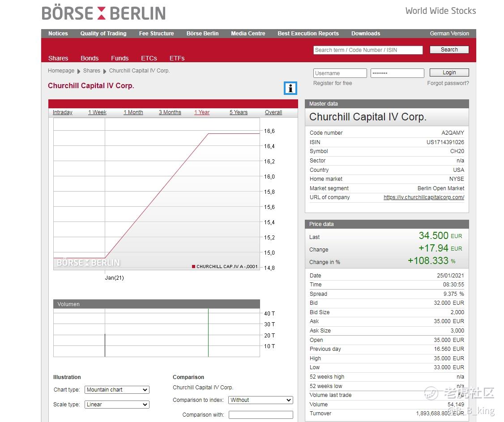Click the date value 25/01/2021
Screen dimensions: 504x422
(x=450, y=275)
